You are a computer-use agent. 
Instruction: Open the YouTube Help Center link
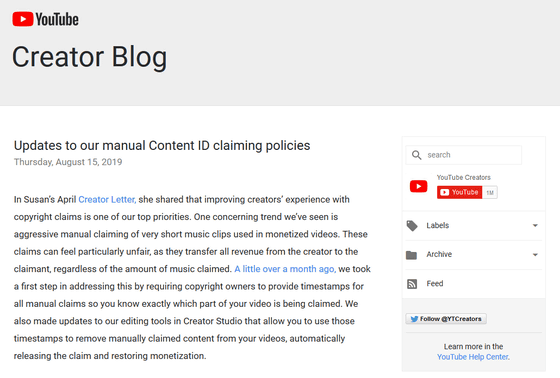click(473, 357)
